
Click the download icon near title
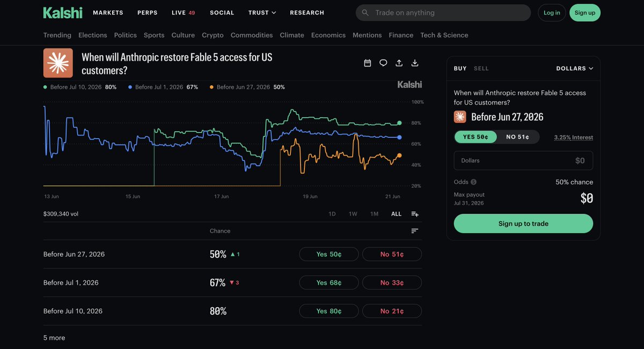coord(415,63)
